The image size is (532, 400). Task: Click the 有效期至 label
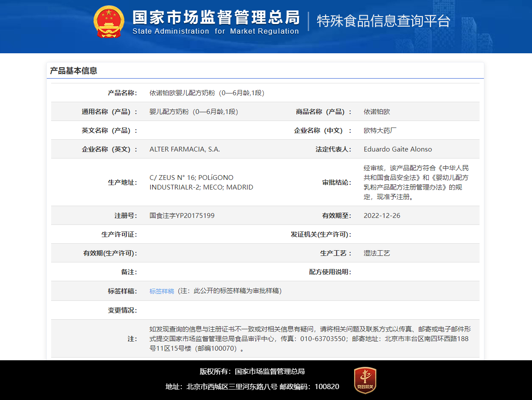(337, 216)
